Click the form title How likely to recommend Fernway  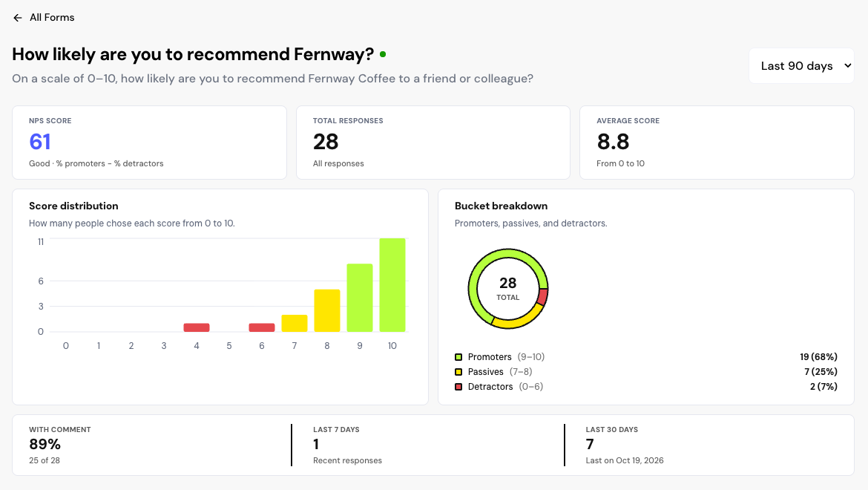[x=193, y=54]
